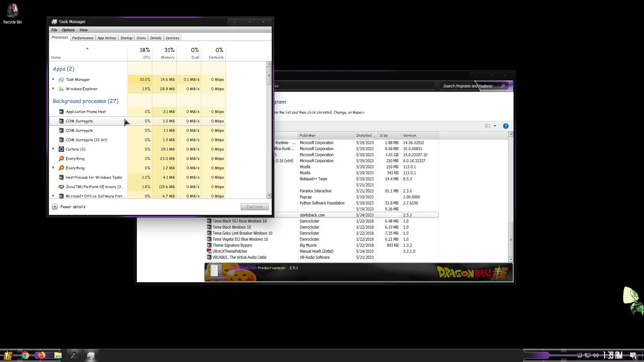The image size is (644, 362).
Task: Open the Options menu in Task Manager
Action: pos(68,30)
